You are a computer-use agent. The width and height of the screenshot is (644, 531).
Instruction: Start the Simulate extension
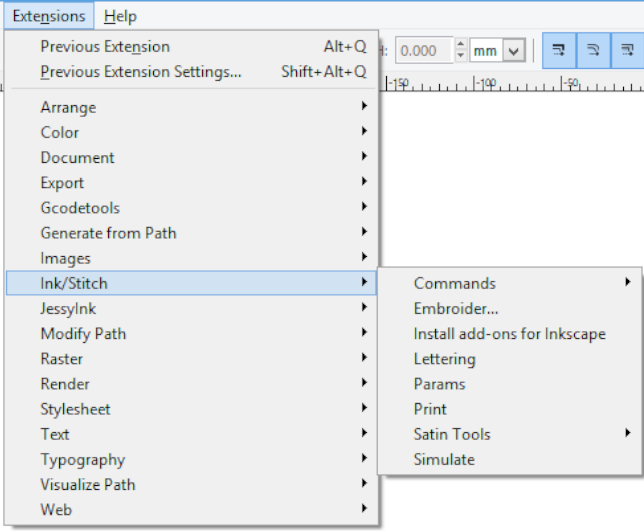tap(444, 460)
